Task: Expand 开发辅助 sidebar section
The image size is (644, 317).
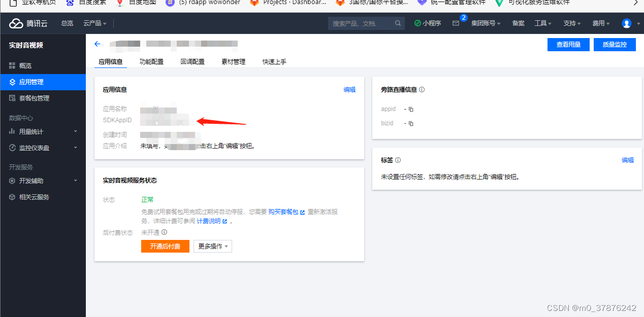Action: click(x=43, y=181)
